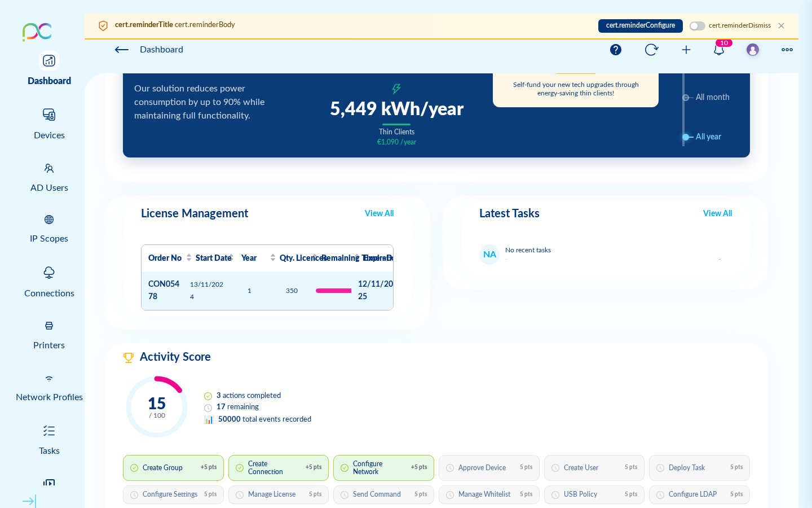
Task: Open Devices from the sidebar
Action: click(x=49, y=124)
